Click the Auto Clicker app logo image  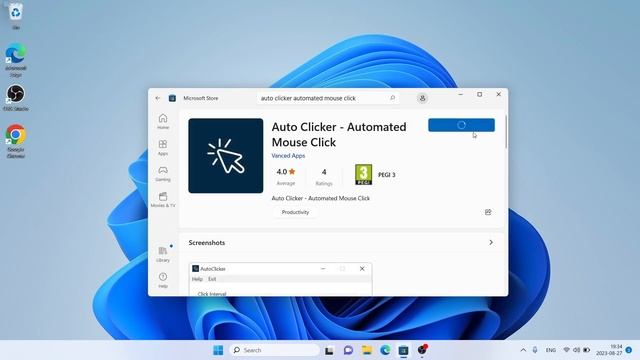coord(226,156)
